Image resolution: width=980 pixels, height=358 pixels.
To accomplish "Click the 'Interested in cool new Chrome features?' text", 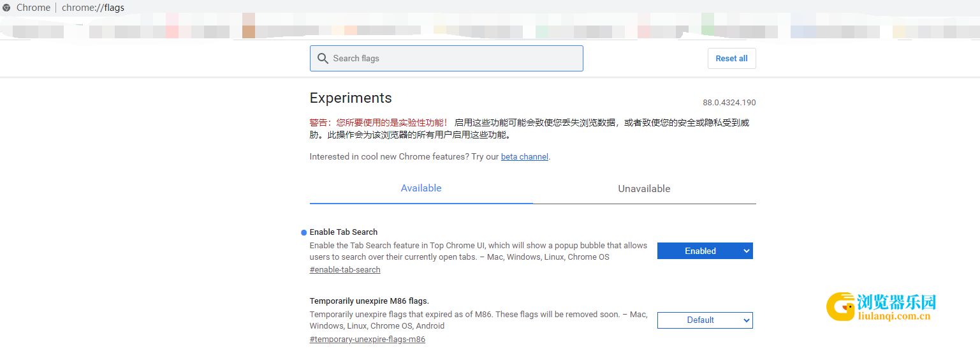I will coord(388,156).
